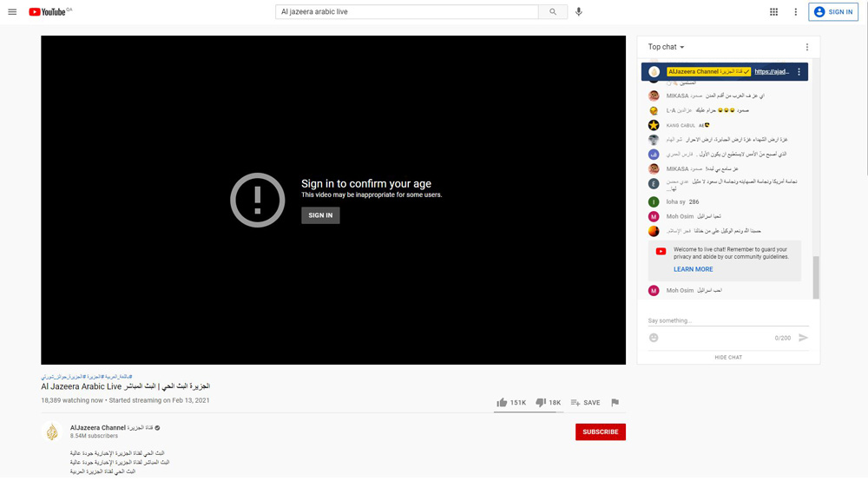Screen dimensions: 868x488
Task: Open the hamburger guide menu
Action: point(12,12)
